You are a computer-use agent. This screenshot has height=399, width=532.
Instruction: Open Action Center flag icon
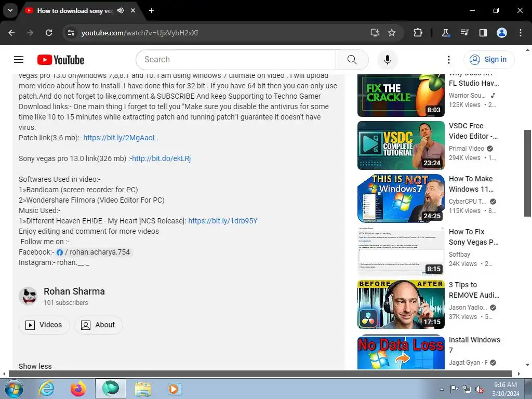[454, 389]
